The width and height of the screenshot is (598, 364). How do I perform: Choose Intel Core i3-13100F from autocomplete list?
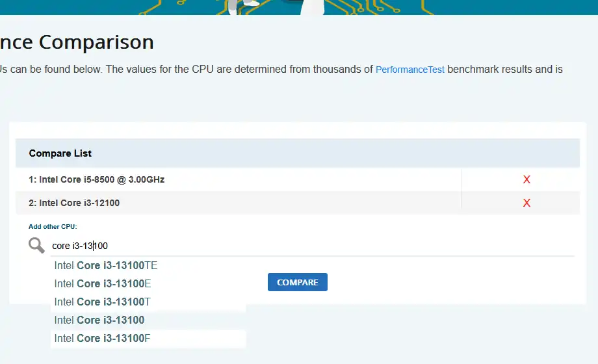point(103,338)
